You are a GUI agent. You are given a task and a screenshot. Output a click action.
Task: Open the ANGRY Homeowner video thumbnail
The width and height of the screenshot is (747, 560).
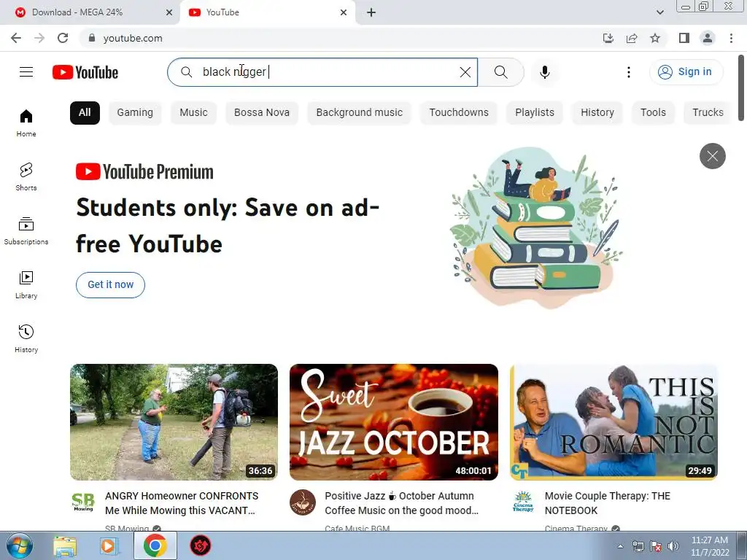click(174, 422)
